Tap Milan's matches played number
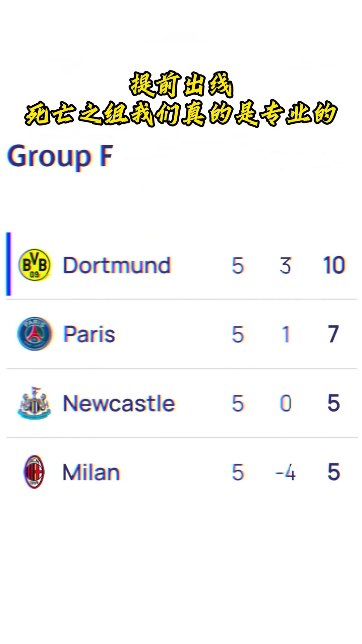Viewport: 362px width, 644px height. click(x=238, y=472)
